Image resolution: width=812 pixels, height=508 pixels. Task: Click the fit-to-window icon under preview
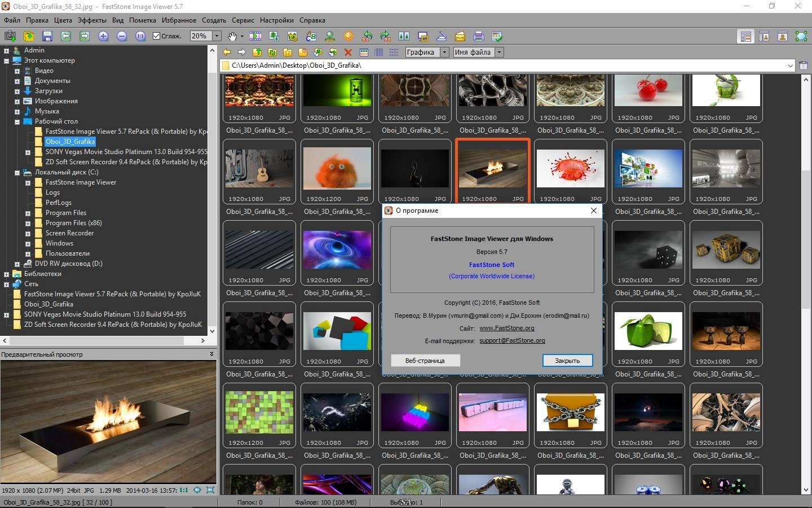(197, 490)
